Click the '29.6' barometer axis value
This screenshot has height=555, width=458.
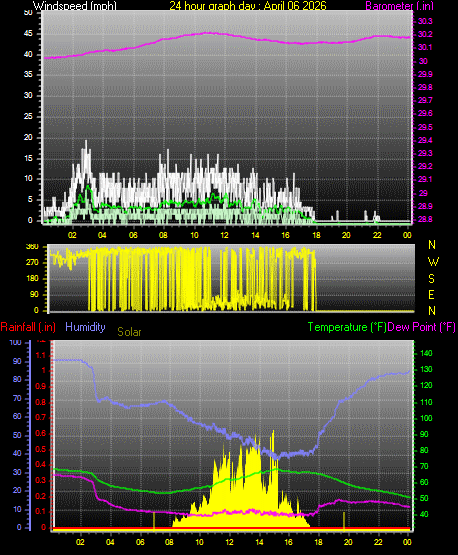click(425, 113)
